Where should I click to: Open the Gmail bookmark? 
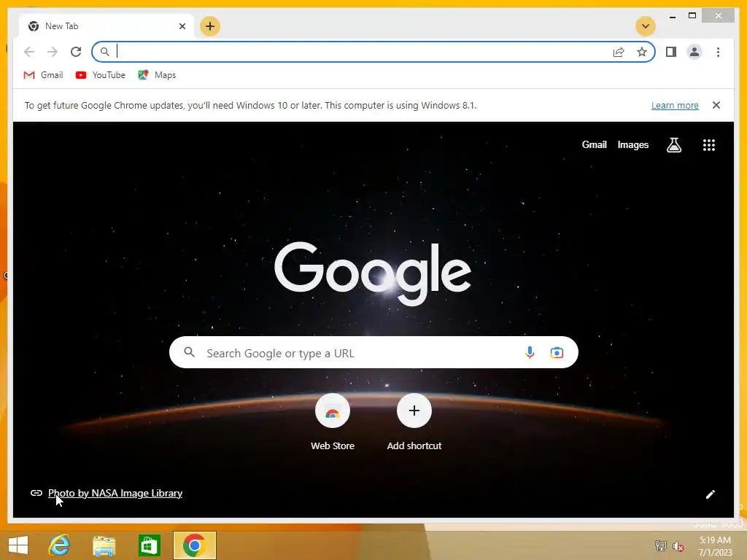coord(43,75)
